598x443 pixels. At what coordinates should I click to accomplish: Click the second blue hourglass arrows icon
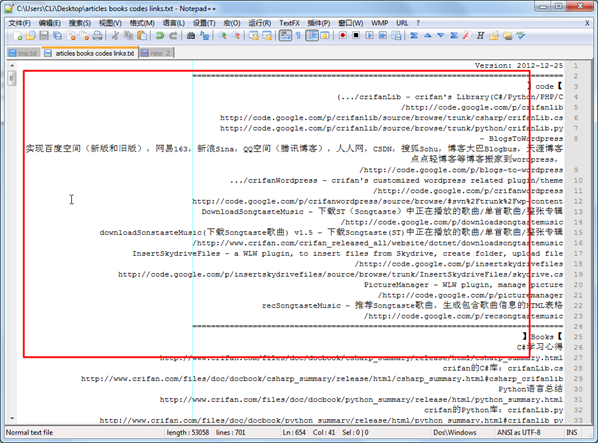click(454, 36)
